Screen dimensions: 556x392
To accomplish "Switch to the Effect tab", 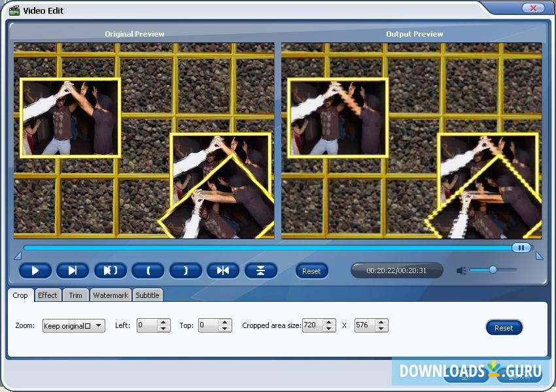I will [48, 295].
